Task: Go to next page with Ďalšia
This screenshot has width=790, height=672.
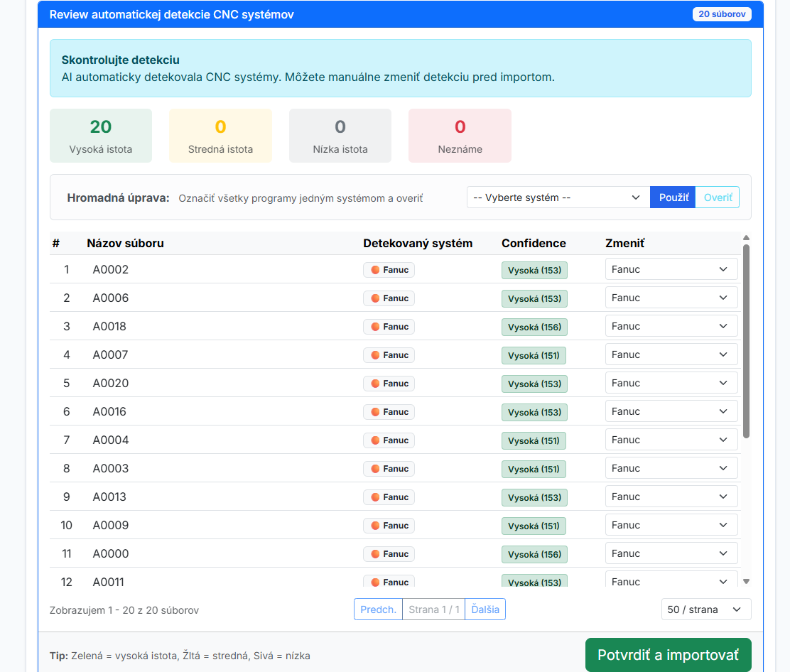Action: 485,609
